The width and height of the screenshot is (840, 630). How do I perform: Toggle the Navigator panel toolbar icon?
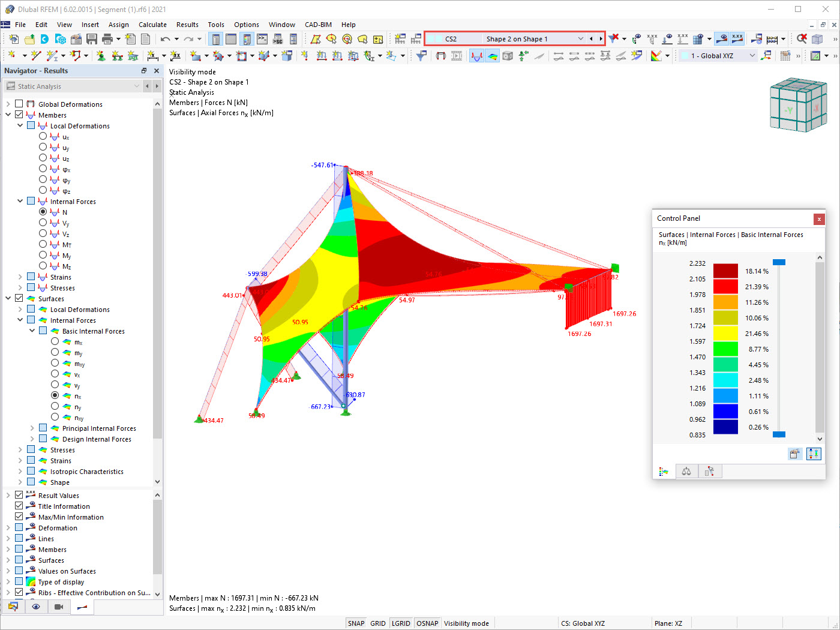coord(215,39)
